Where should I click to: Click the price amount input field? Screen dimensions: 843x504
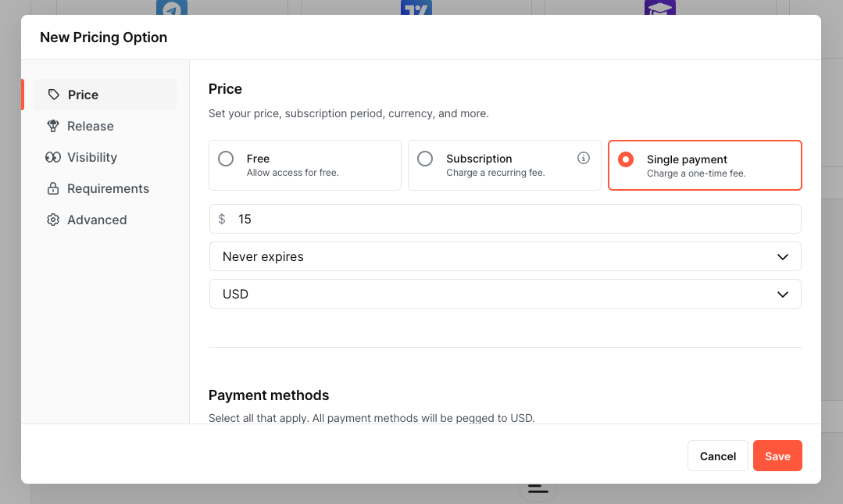pyautogui.click(x=516, y=219)
